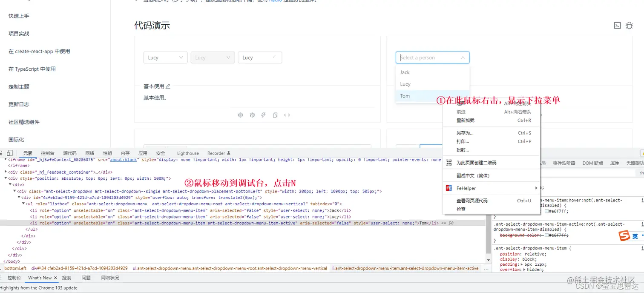Open 更新日志 in the sidebar
This screenshot has width=644, height=293.
tap(19, 104)
